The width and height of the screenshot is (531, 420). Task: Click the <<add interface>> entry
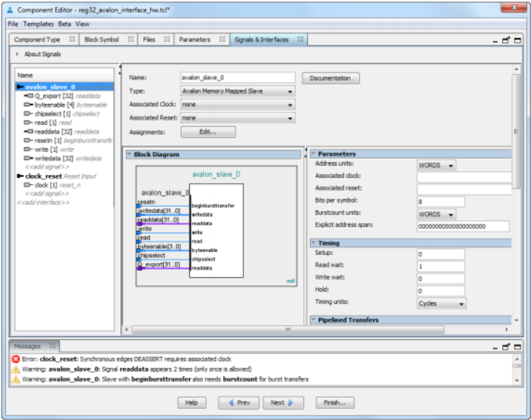coord(43,202)
